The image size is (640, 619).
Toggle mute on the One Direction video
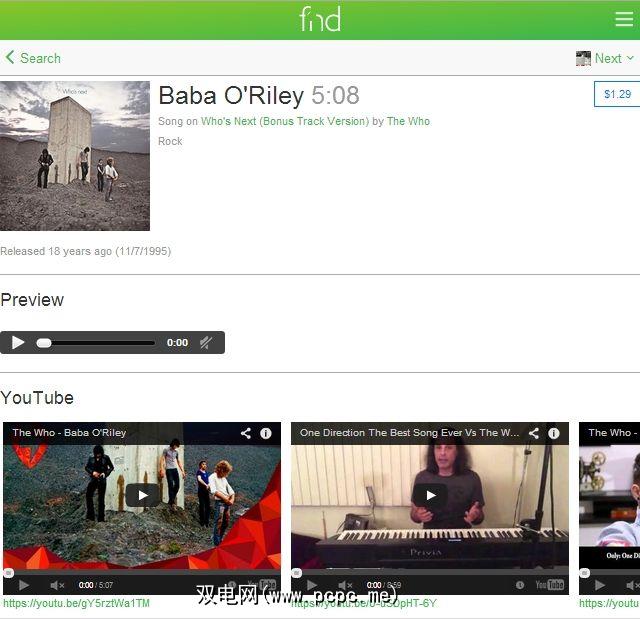tap(345, 585)
